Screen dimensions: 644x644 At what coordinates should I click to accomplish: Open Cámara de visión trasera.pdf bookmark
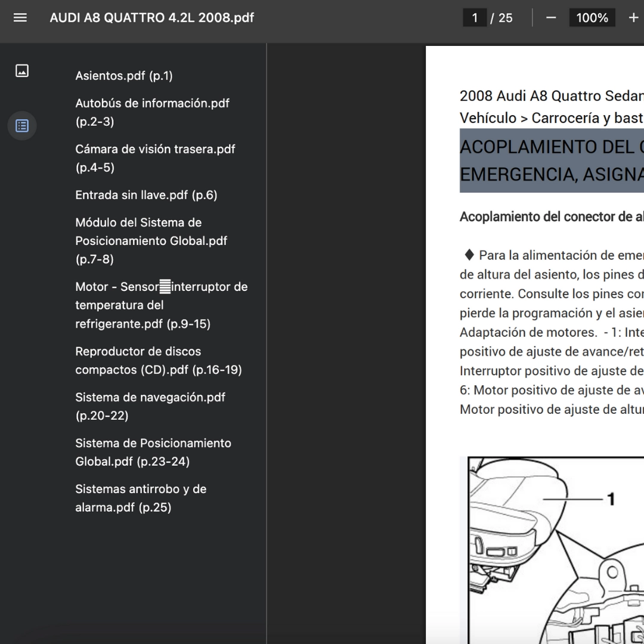pos(155,158)
